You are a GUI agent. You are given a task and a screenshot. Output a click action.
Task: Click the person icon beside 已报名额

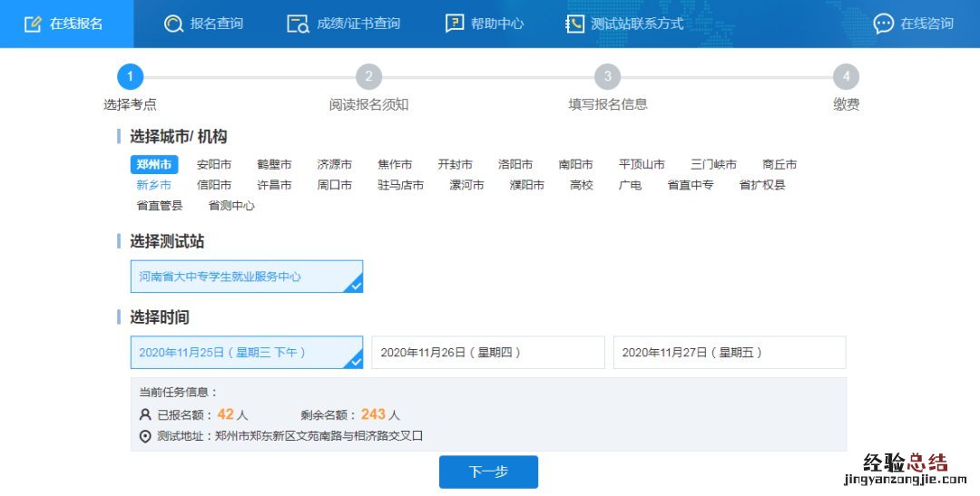coord(145,414)
